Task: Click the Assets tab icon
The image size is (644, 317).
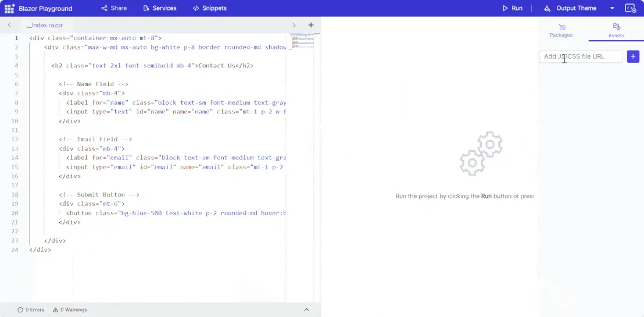Action: pyautogui.click(x=617, y=27)
